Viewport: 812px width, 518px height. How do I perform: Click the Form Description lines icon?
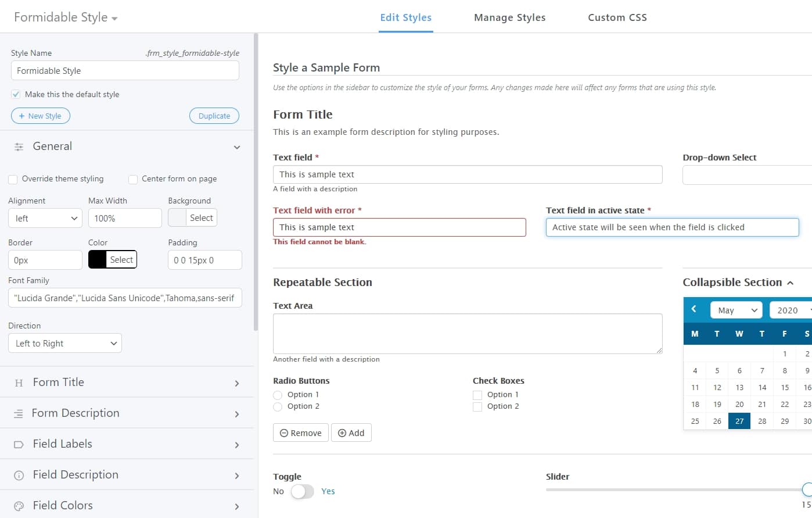(19, 414)
